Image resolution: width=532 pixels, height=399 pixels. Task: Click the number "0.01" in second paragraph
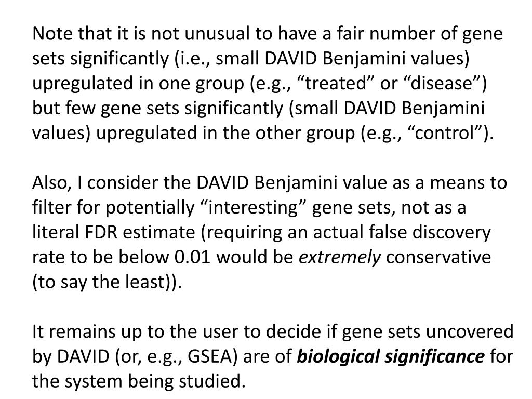(192, 257)
